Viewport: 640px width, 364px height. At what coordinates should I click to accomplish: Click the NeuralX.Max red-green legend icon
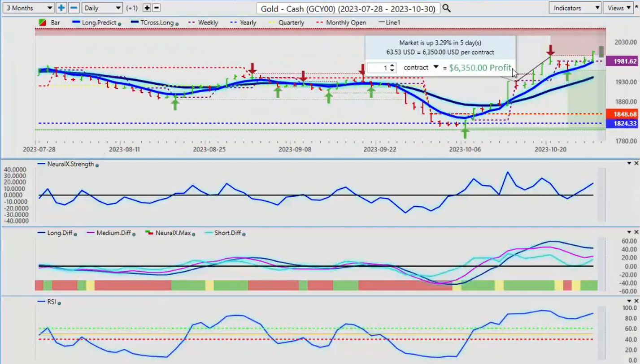(x=149, y=233)
